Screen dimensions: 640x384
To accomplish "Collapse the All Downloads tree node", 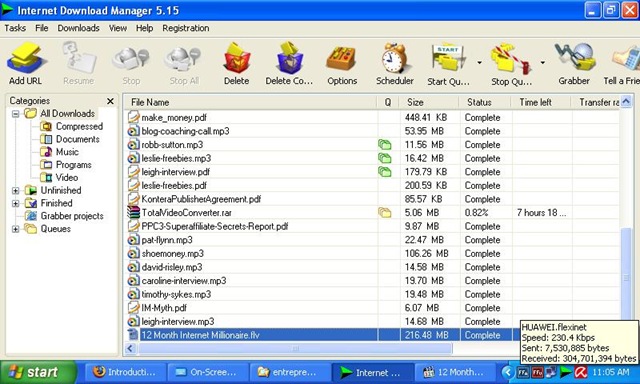I will 16,113.
